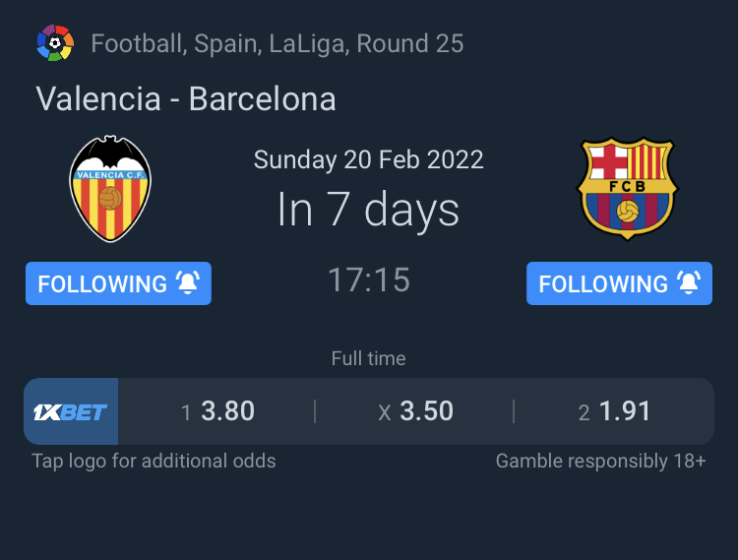Open the Valencia C.F. club crest

[110, 189]
